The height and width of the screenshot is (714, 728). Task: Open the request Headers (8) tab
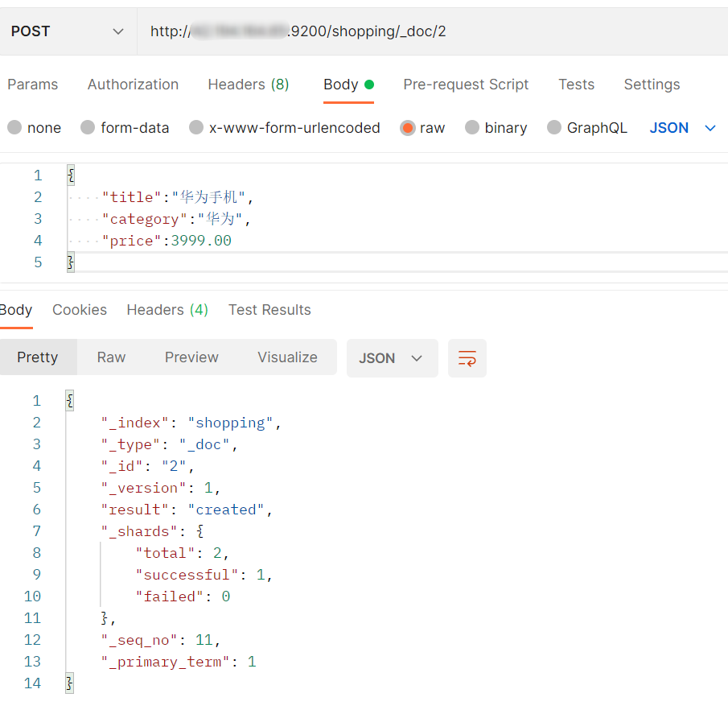coord(248,85)
